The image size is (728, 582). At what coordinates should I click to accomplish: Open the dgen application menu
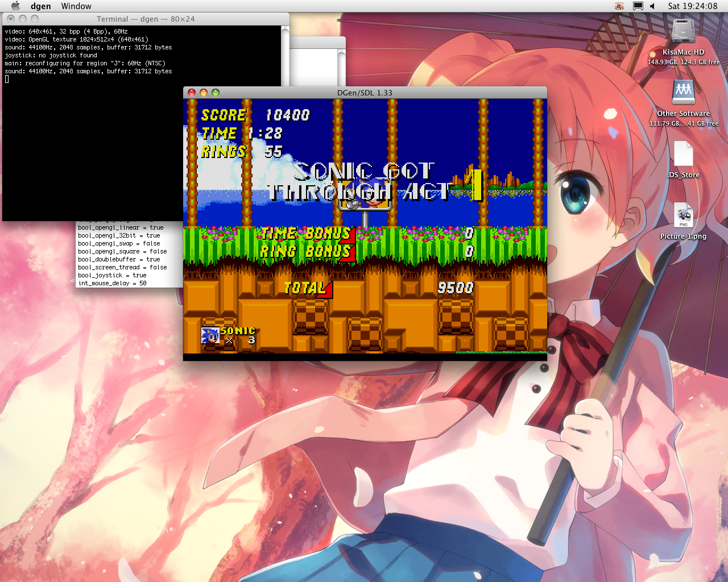pos(40,6)
